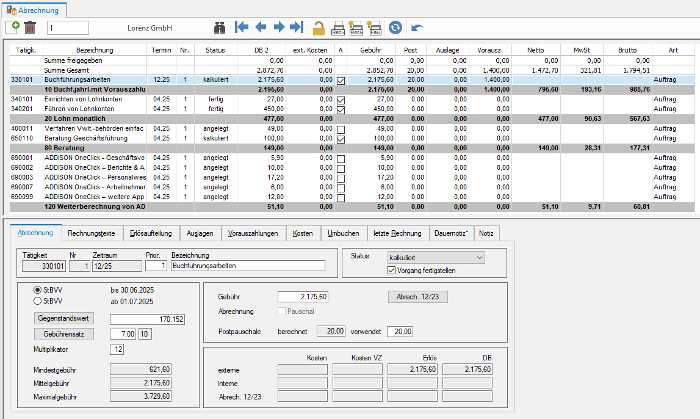Click the open padlock icon
Screen dimensions: 700x419
coord(318,28)
